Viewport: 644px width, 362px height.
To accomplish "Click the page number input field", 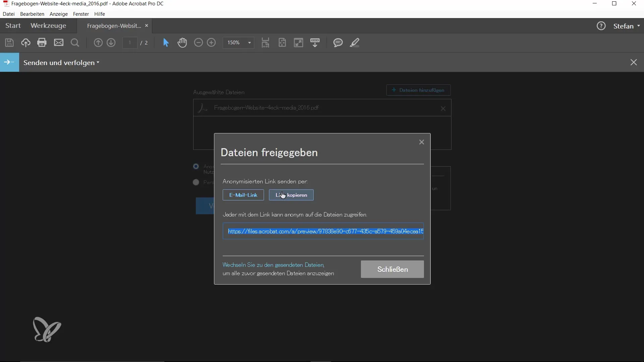I will pyautogui.click(x=130, y=43).
